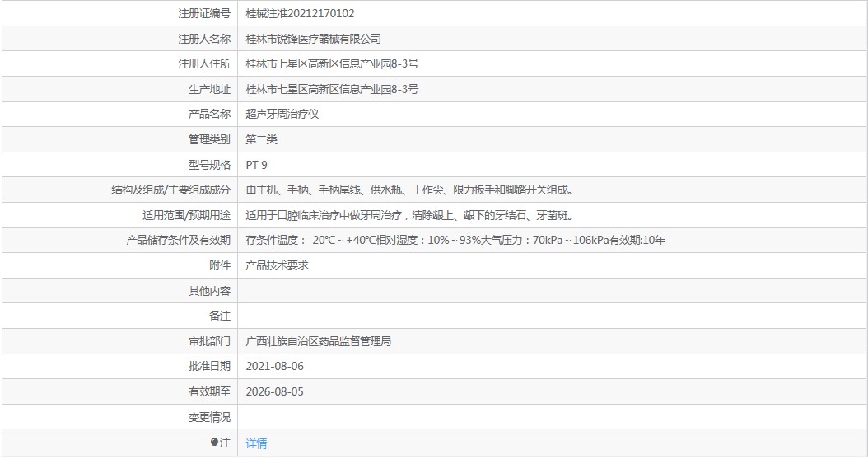Click the bulb icon beside 注
Image resolution: width=868 pixels, height=459 pixels.
point(214,443)
